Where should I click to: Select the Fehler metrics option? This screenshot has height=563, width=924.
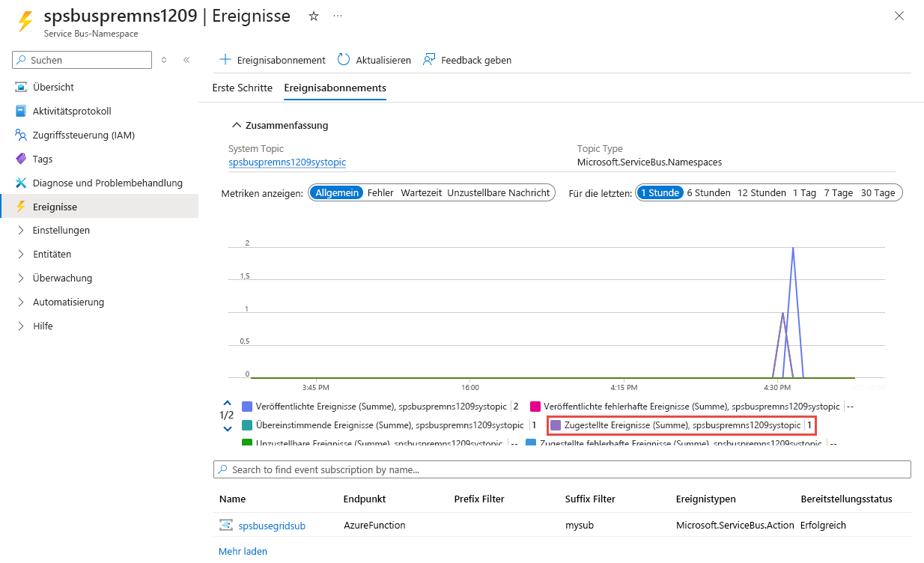[380, 192]
